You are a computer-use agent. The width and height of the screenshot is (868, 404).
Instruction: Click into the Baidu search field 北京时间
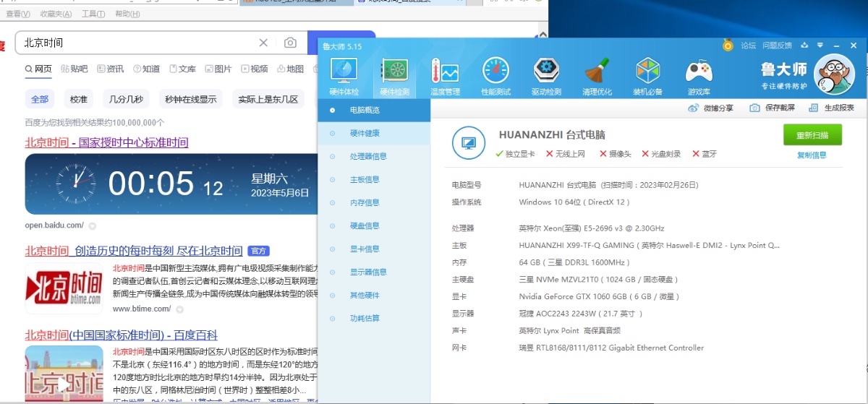137,43
